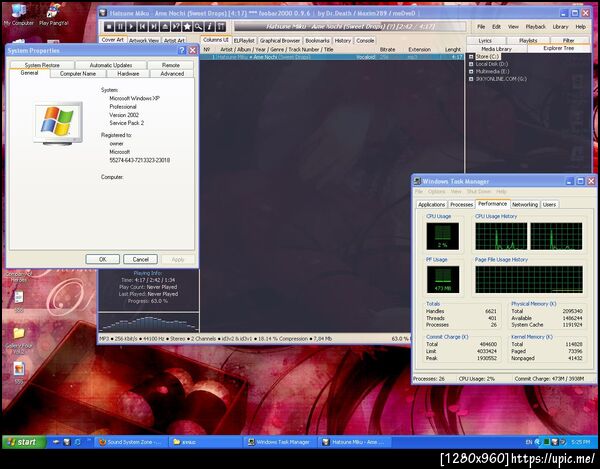Switch to the Media Library tab

[x=496, y=49]
